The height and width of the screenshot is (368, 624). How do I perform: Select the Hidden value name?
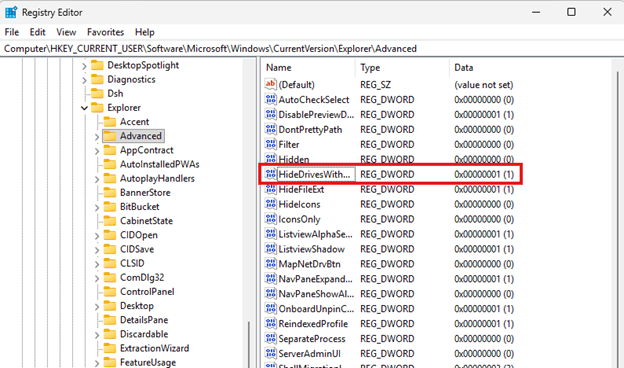(294, 159)
